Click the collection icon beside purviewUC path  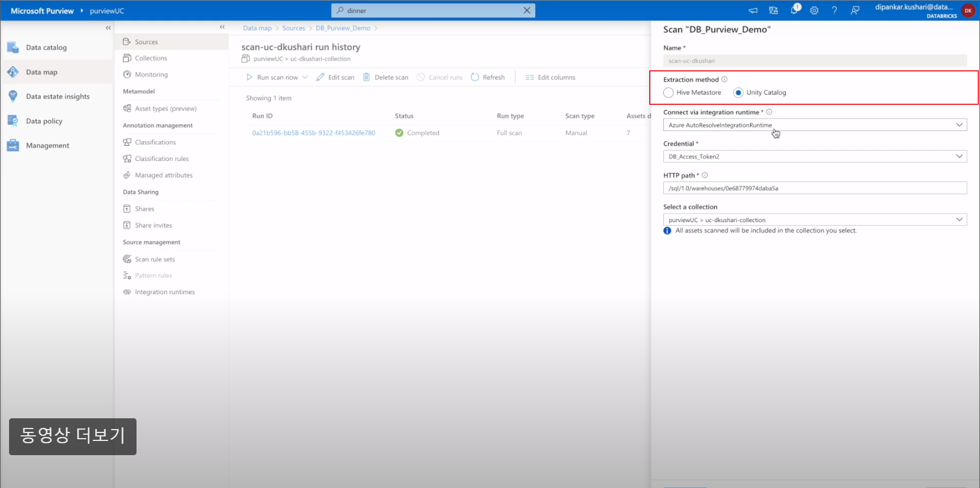(x=245, y=58)
